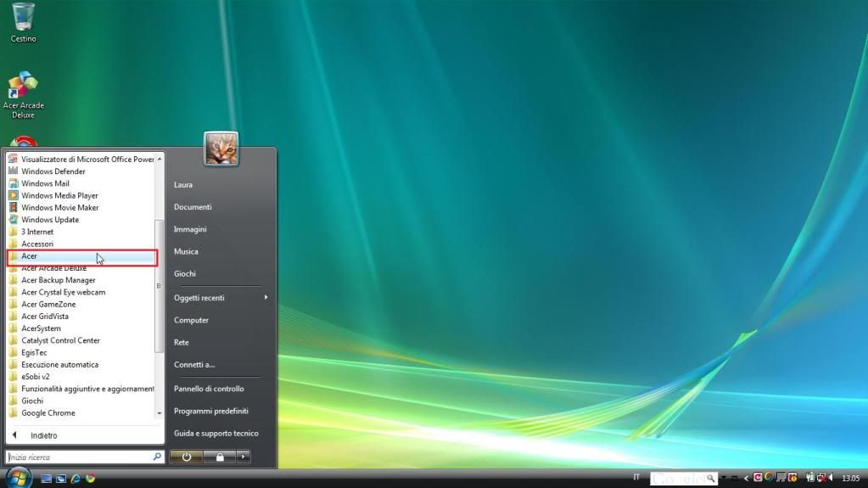Click the Switch between windows quick launch icon

(61, 479)
